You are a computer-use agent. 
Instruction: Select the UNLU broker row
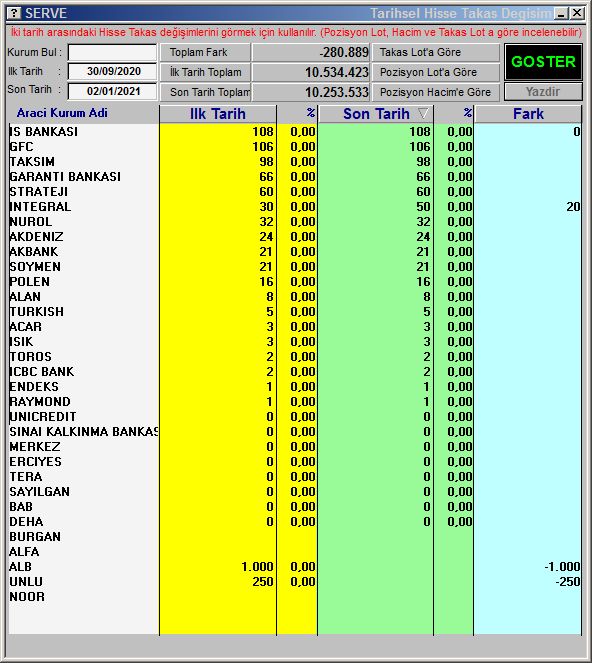(295, 582)
